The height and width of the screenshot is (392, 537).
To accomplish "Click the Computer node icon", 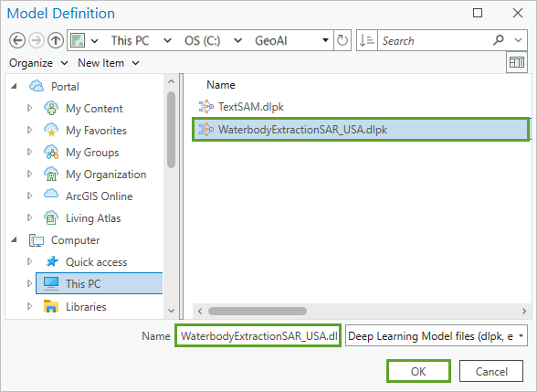I will (37, 240).
